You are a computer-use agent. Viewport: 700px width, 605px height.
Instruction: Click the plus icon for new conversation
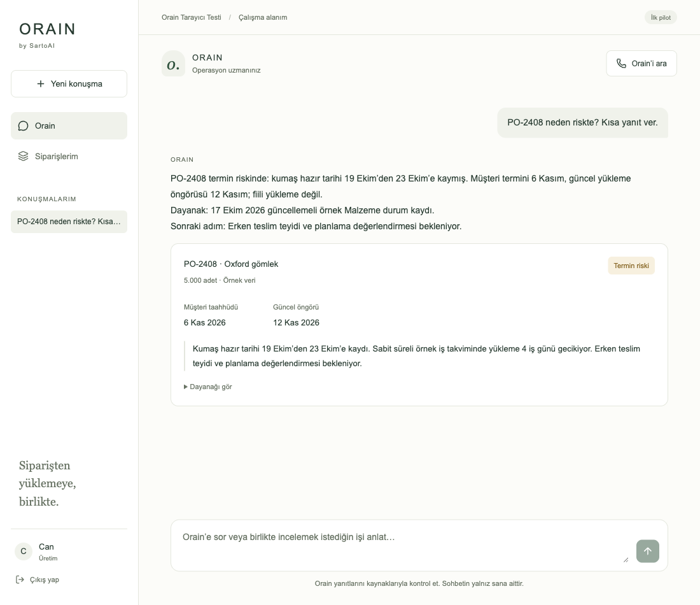coord(41,83)
